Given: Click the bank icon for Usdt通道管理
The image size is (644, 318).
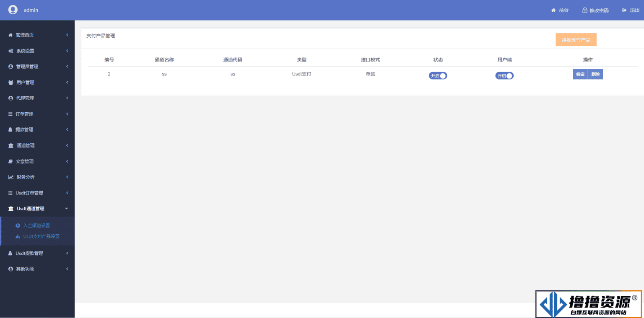Looking at the screenshot, I should 11,209.
